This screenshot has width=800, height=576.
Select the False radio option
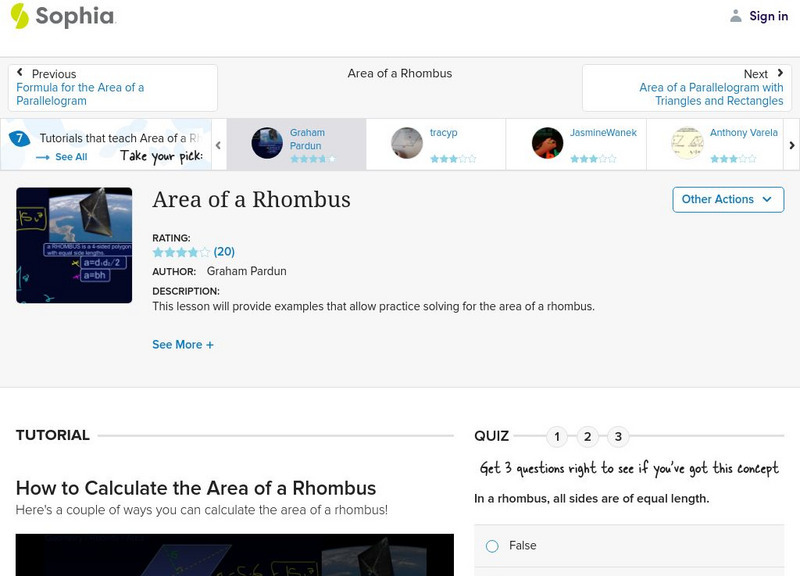492,546
